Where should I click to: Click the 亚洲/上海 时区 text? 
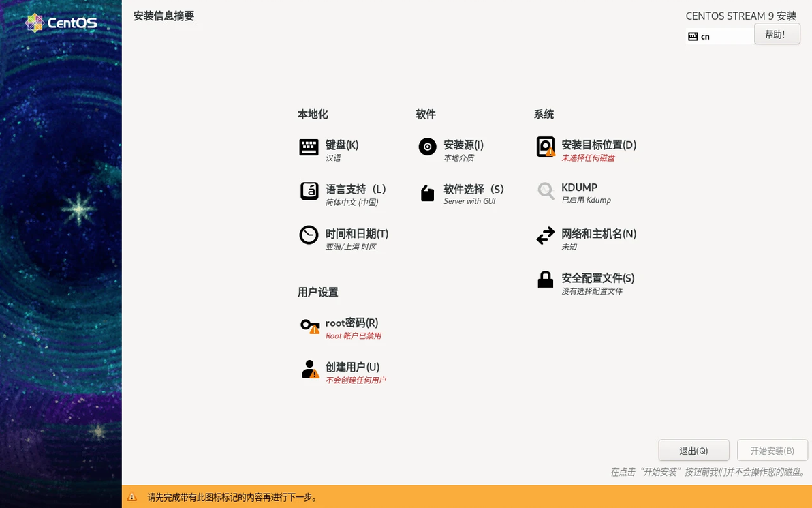(x=351, y=247)
